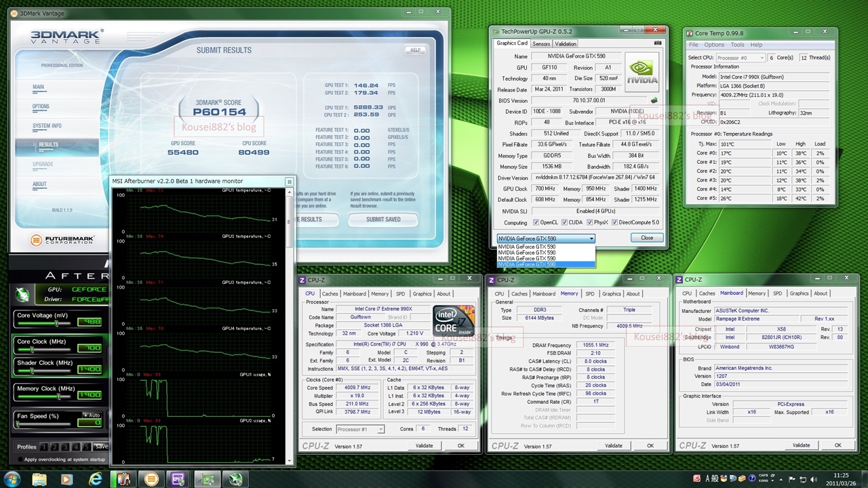Viewport: 868px width, 488px height.
Task: Click the BIOS save chip icon in GPU-Z
Action: [x=654, y=100]
